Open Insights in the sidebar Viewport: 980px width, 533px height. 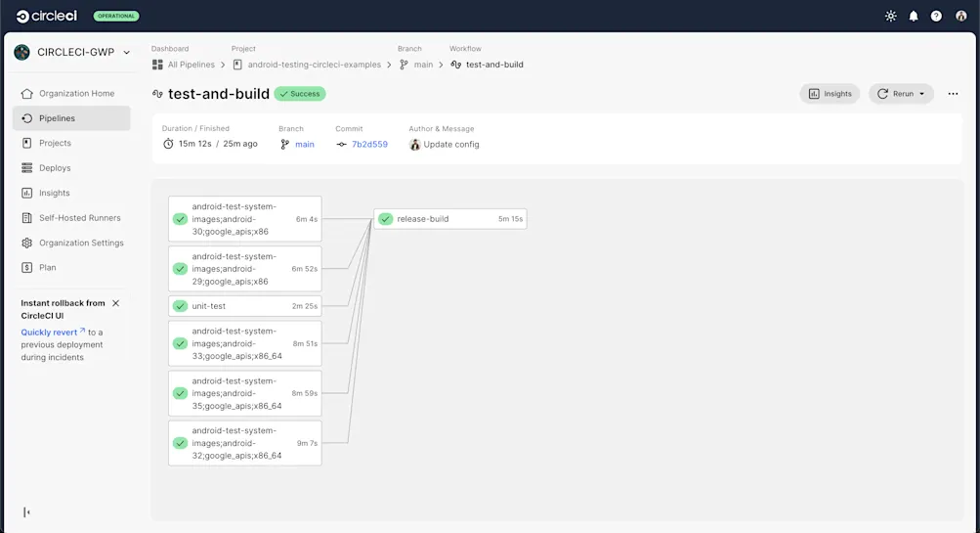(71, 193)
